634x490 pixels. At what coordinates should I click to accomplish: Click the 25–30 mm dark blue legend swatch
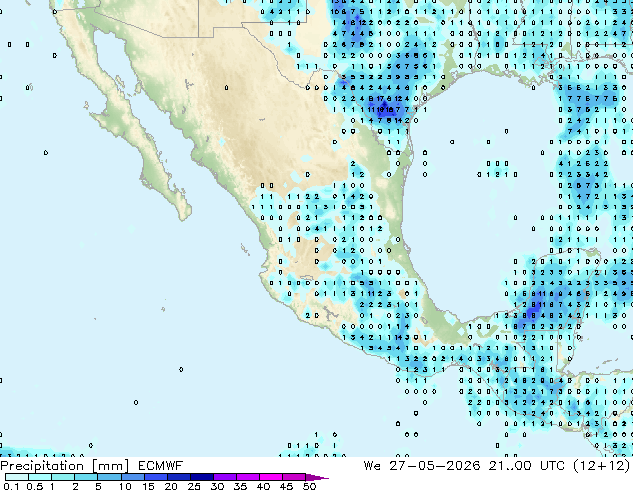(201, 477)
